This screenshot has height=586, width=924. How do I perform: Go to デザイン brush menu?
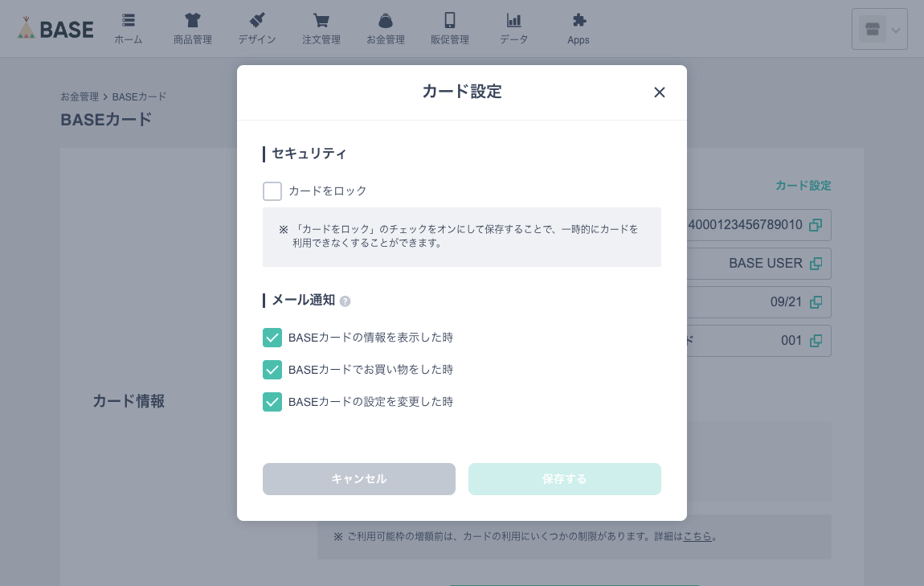point(257,29)
